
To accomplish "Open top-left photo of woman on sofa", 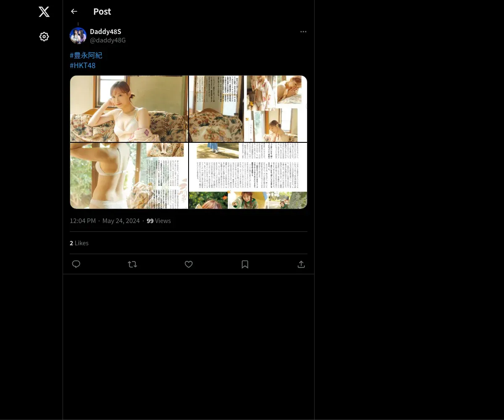I will 129,109.
